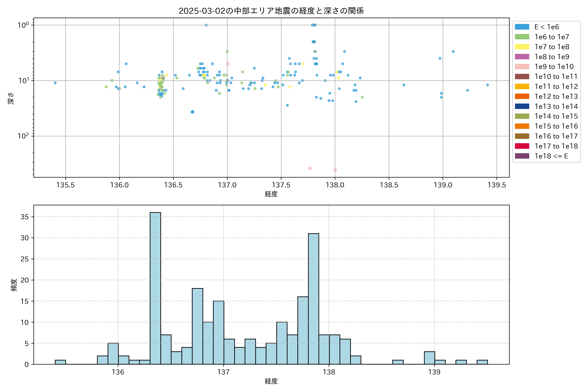This screenshot has width=588, height=392.
Task: Click the 137.0 x-axis tick label
Action: (227, 185)
